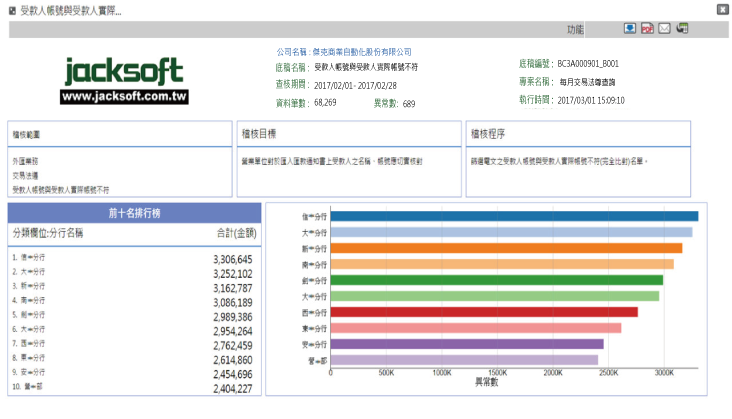Click the red PDF export icon

click(x=647, y=29)
